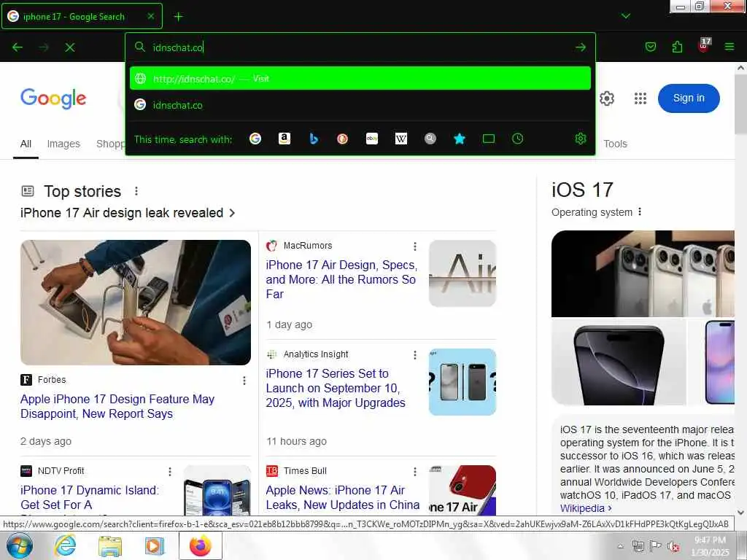
Task: Click the Go arrow in the address bar
Action: click(580, 47)
